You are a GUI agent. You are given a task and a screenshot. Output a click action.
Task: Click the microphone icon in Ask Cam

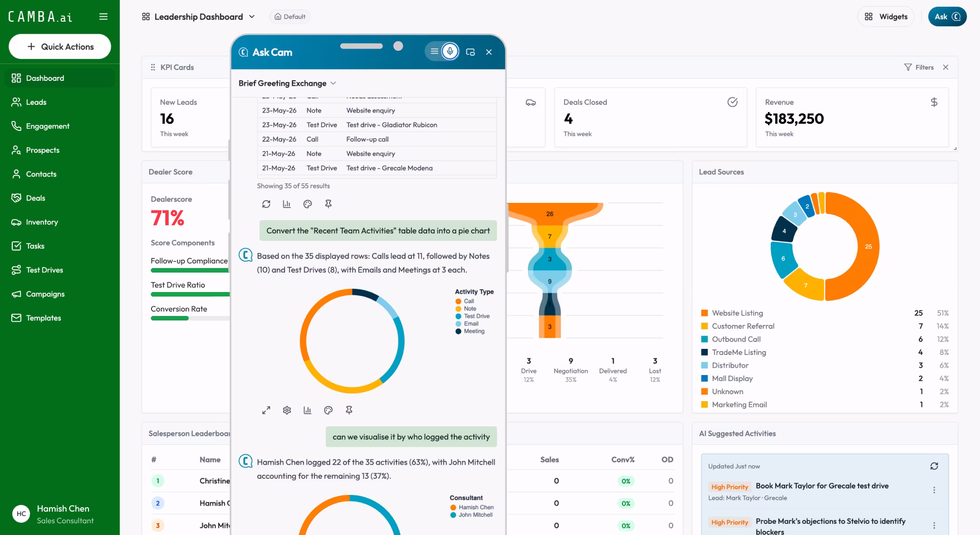[450, 51]
